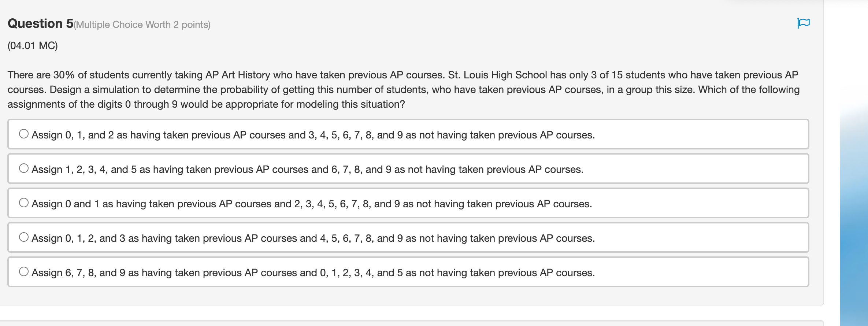Select the radio button for 'Assign 0, 1, 2, and 3' option

[23, 237]
